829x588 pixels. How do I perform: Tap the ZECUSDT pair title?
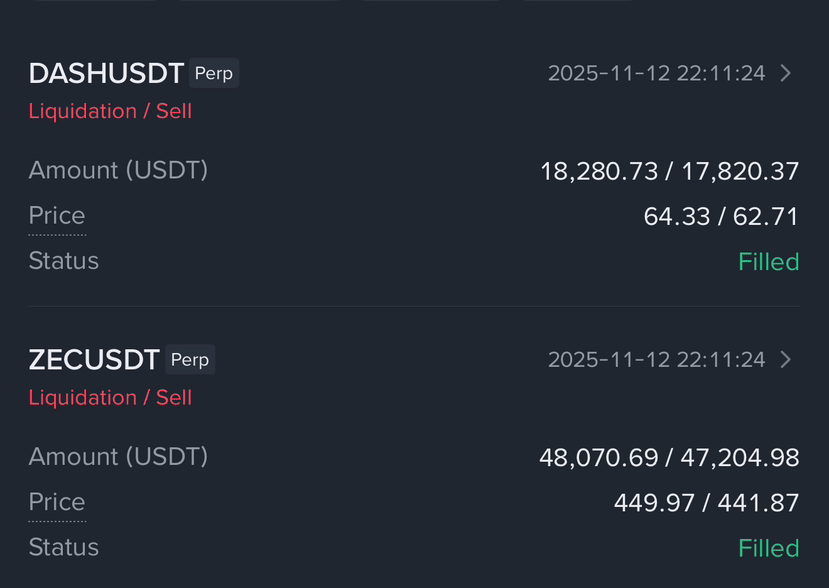(x=94, y=360)
